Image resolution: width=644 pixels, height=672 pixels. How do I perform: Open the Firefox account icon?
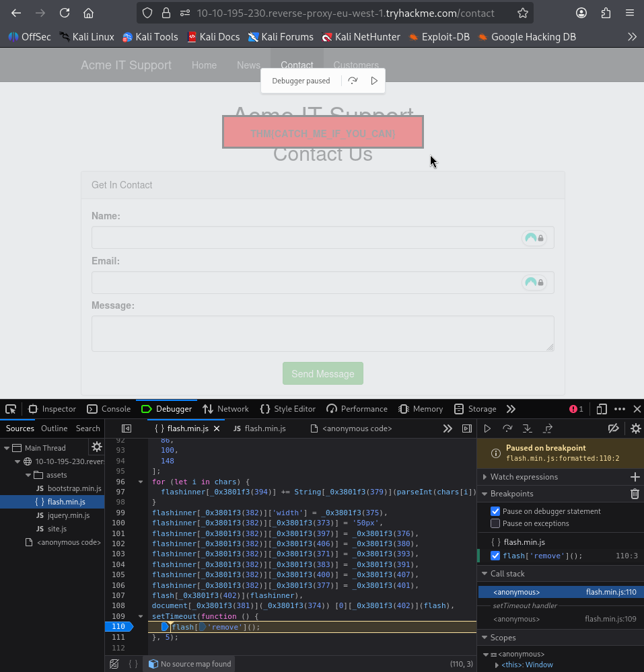pyautogui.click(x=581, y=13)
